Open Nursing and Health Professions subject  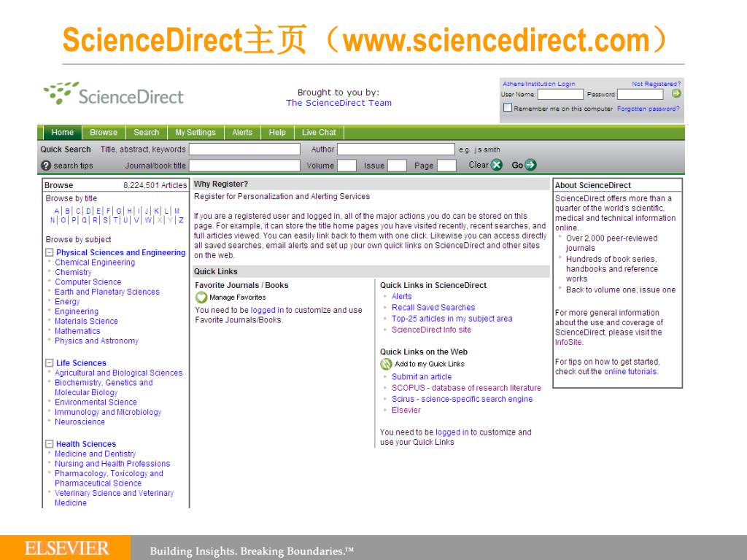pyautogui.click(x=112, y=464)
